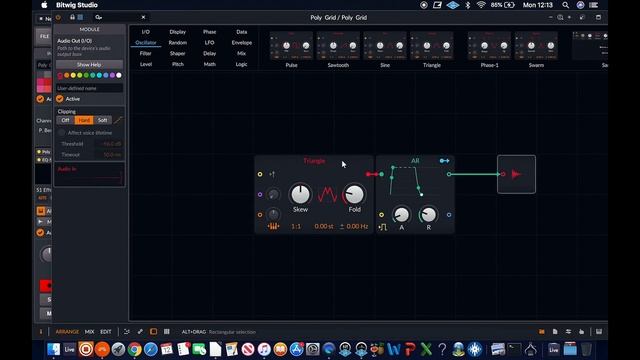Choose the purple module color swatch

[112, 75]
